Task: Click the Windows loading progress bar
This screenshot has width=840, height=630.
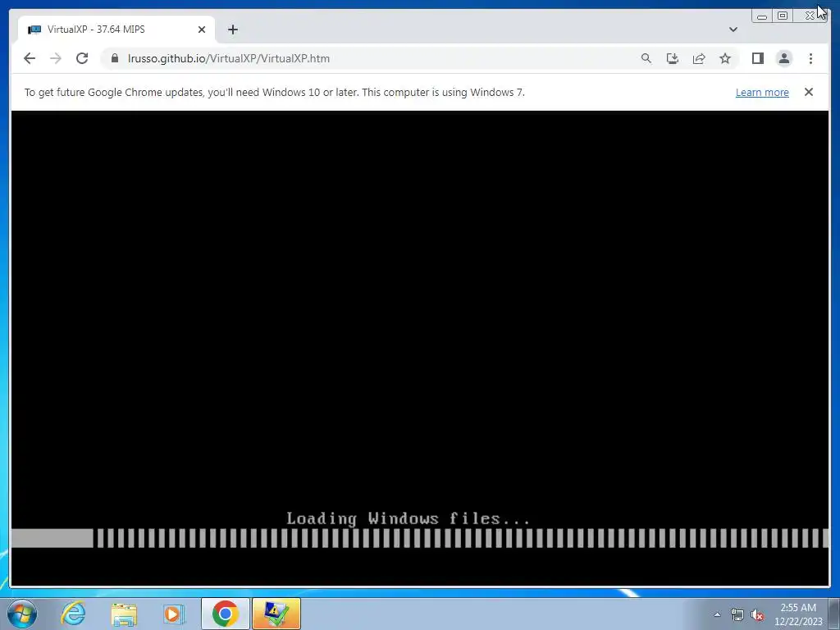Action: 420,538
